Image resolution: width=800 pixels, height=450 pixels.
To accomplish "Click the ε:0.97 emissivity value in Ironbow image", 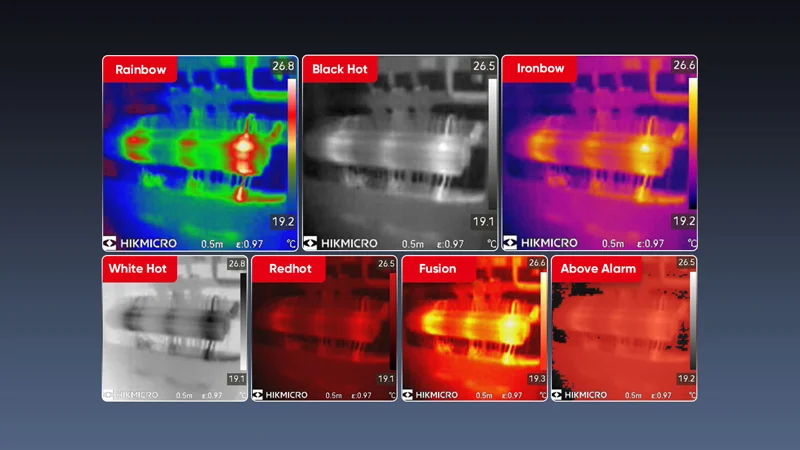I will 650,244.
